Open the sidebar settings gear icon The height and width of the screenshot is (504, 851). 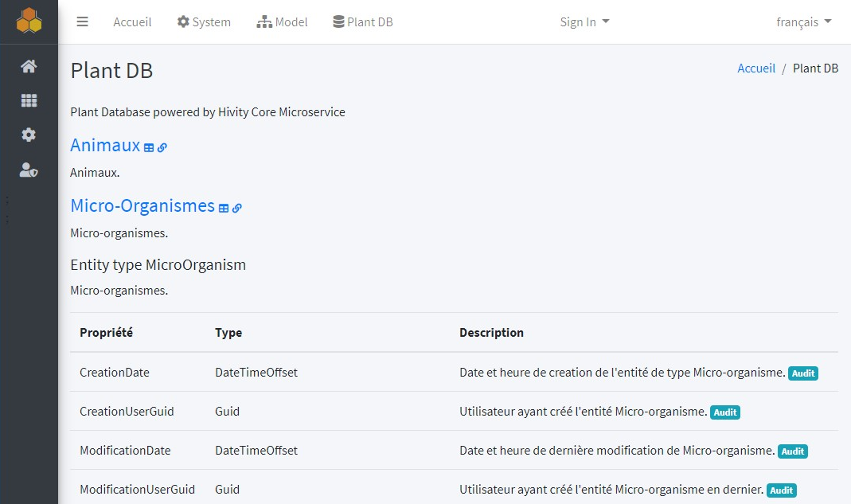tap(29, 135)
